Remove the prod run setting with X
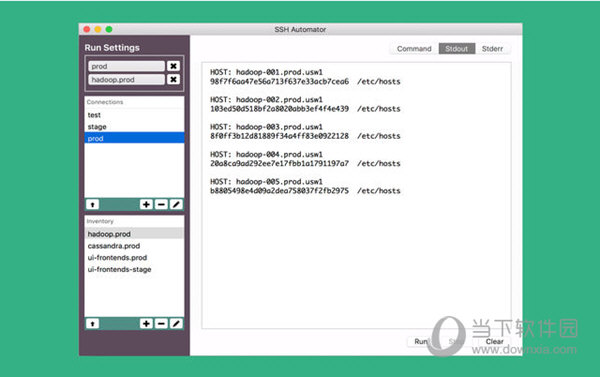Image resolution: width=600 pixels, height=377 pixels. pyautogui.click(x=173, y=66)
